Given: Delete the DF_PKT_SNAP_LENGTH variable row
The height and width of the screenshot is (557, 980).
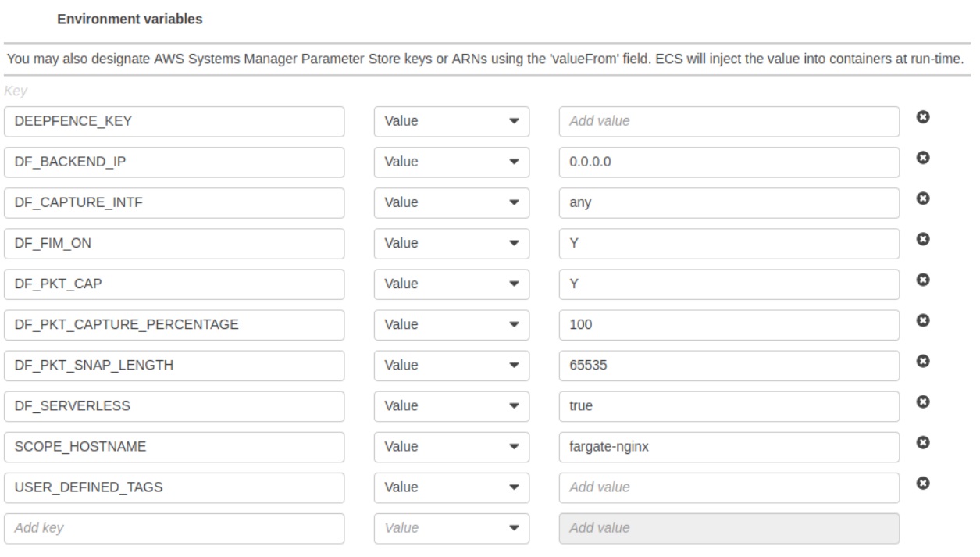Looking at the screenshot, I should click(922, 360).
